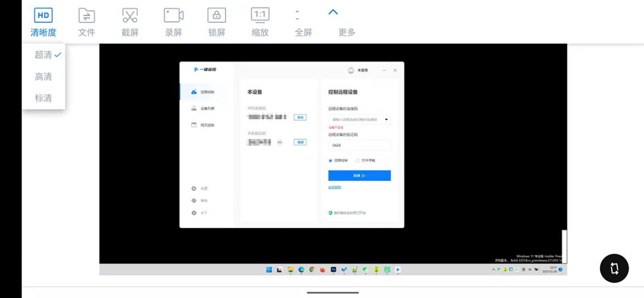
Task: Open the Windows Start button on taskbar
Action: (x=269, y=269)
